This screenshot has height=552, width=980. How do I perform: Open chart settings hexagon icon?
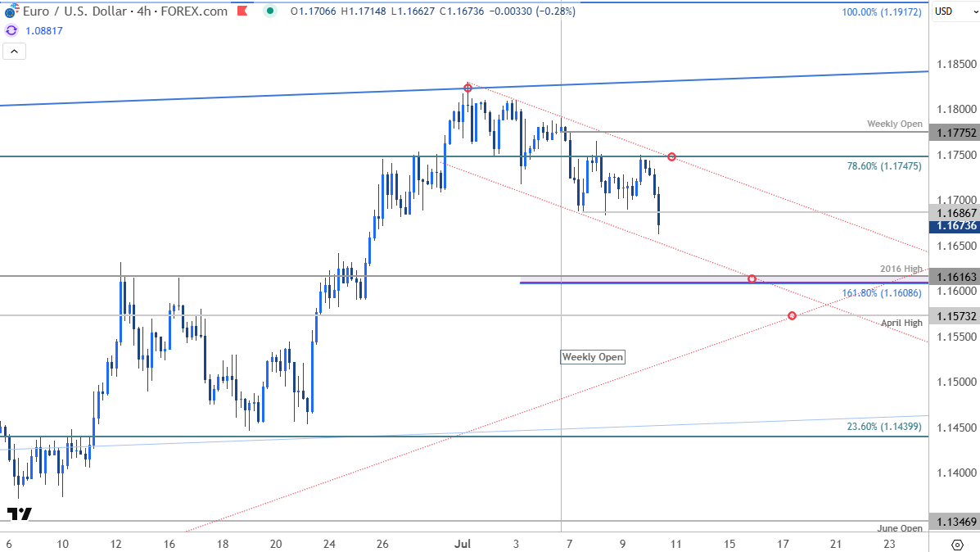click(957, 545)
